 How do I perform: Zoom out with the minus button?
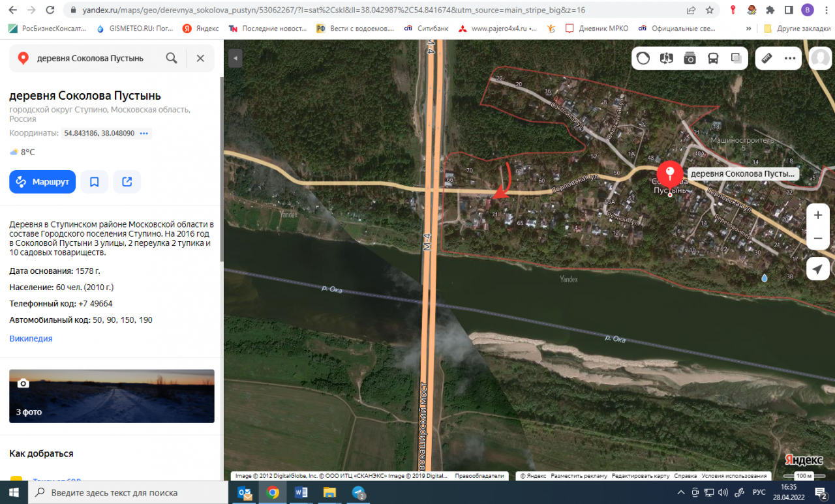(818, 239)
